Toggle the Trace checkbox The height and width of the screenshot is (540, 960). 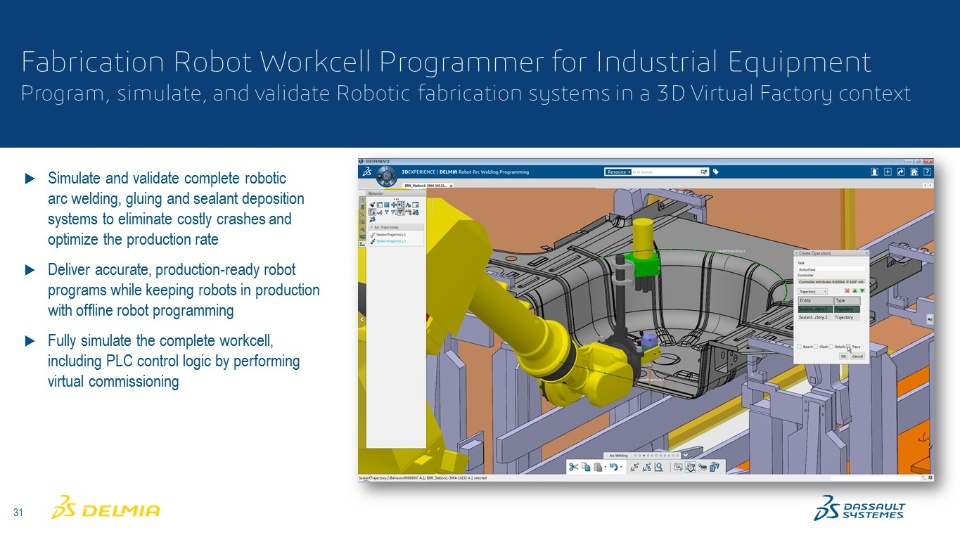848,347
